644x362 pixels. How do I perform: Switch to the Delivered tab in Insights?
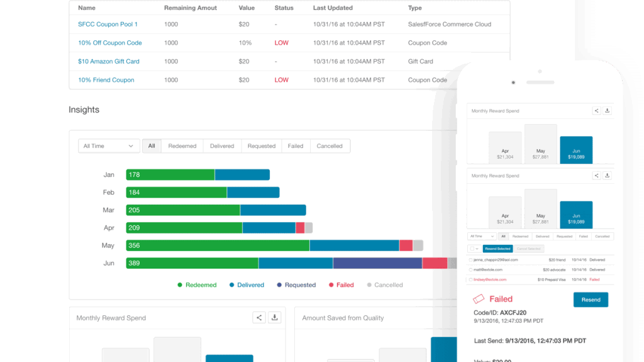[222, 146]
